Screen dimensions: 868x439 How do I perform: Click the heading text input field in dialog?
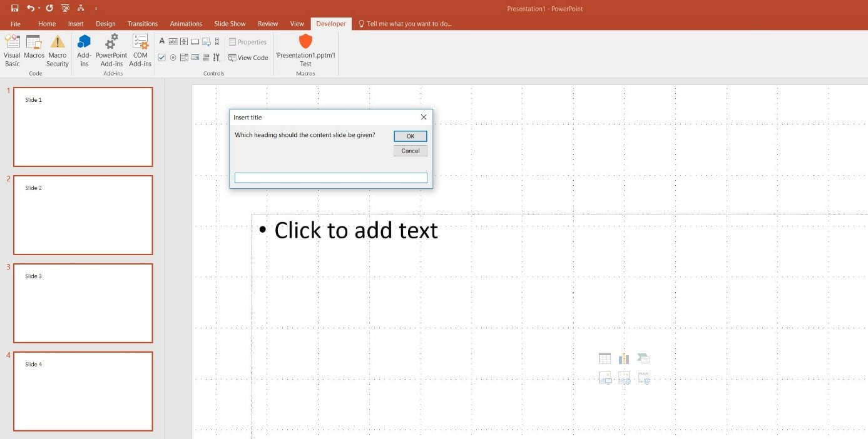pyautogui.click(x=331, y=178)
